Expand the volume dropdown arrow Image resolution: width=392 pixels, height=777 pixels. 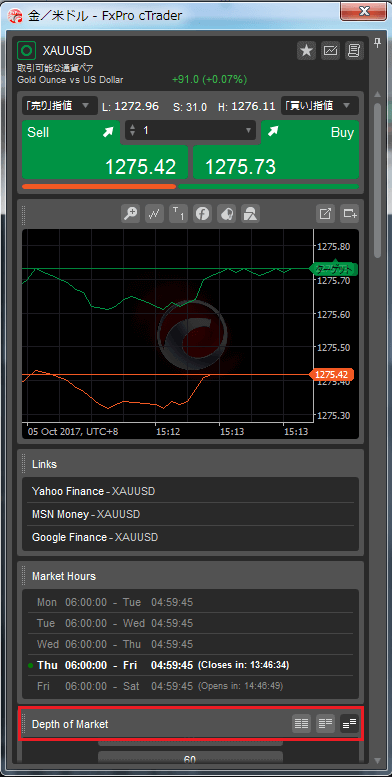(x=248, y=131)
